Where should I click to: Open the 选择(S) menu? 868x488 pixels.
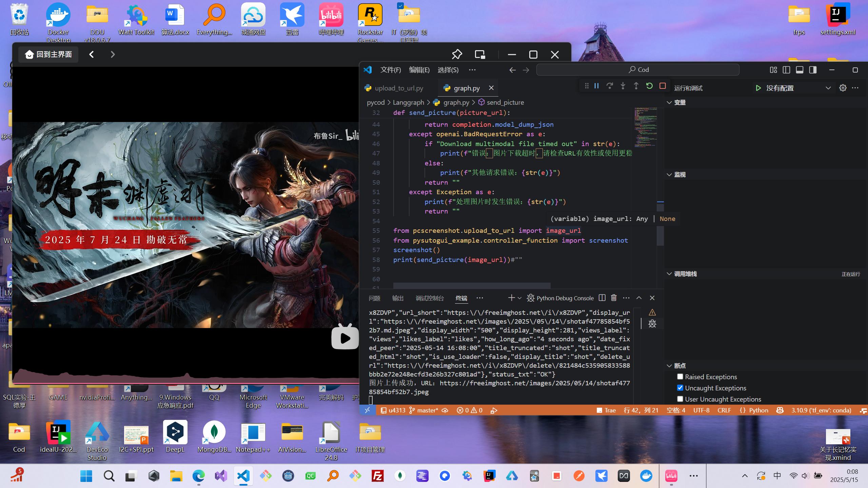tap(448, 70)
